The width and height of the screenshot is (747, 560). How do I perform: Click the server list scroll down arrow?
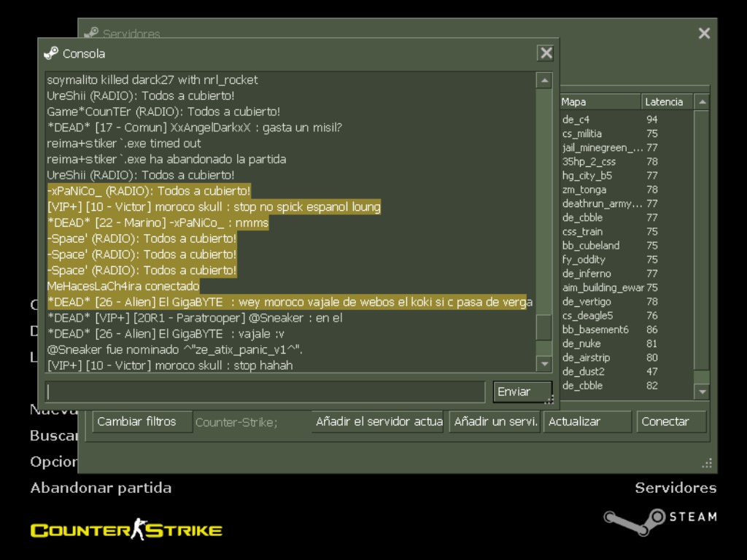(x=702, y=392)
